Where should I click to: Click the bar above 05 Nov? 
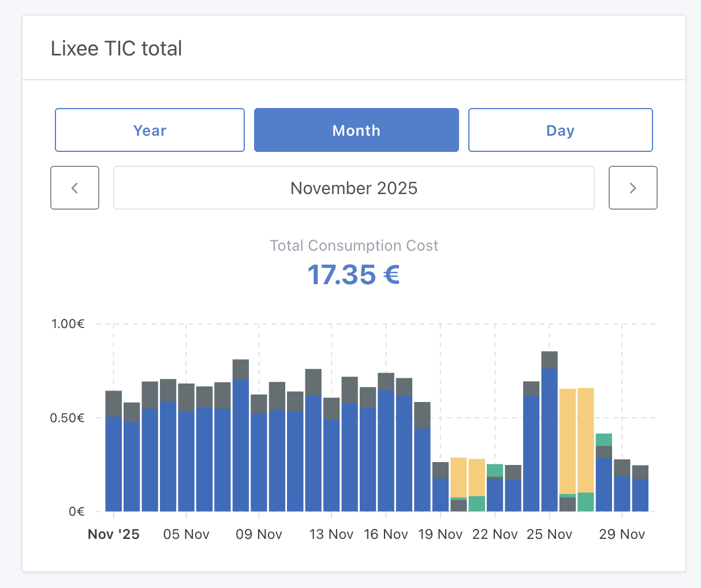pos(186,451)
